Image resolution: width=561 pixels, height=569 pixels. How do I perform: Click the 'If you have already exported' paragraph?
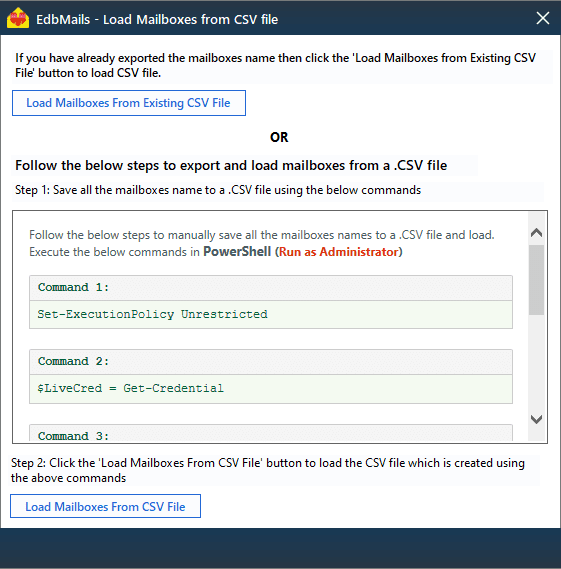[x=275, y=65]
